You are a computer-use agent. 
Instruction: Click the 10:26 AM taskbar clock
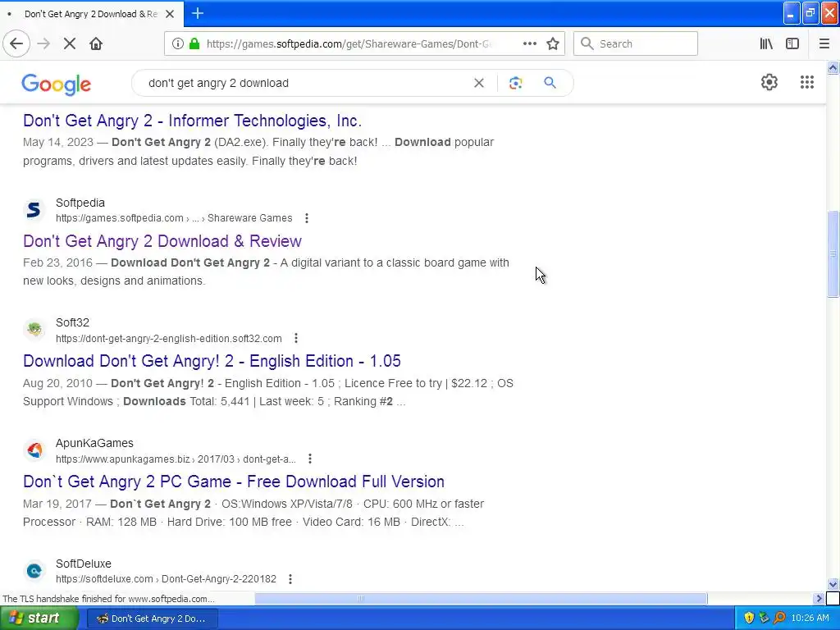(x=810, y=619)
